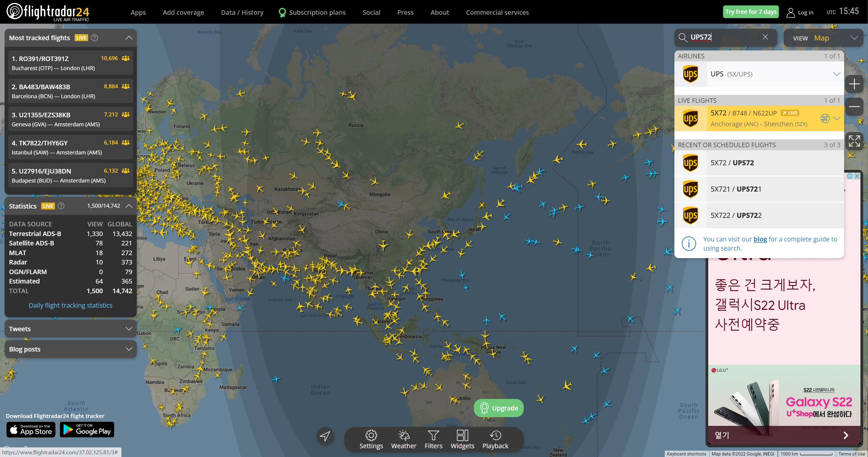This screenshot has height=457, width=868.
Task: Click the Galaxy S22 advertisement image
Action: point(784,395)
